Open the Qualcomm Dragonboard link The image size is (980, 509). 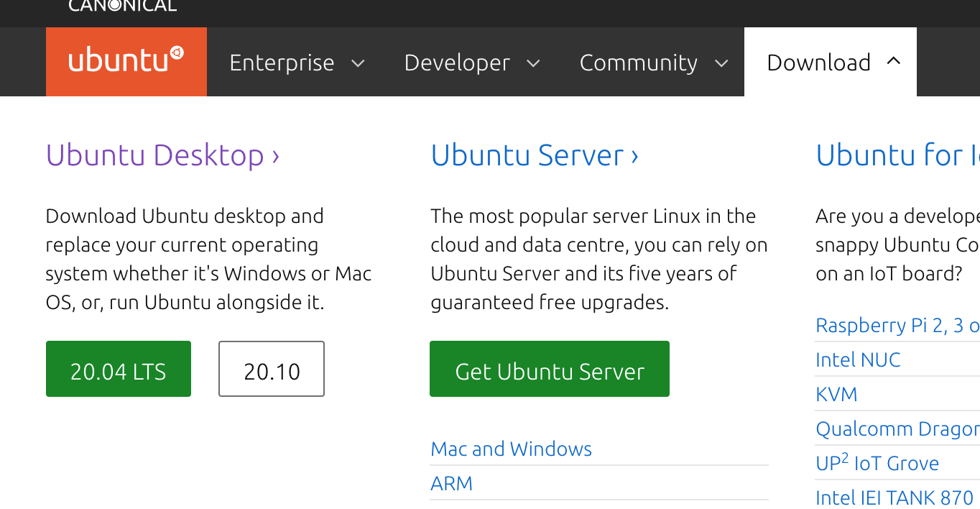pos(898,429)
